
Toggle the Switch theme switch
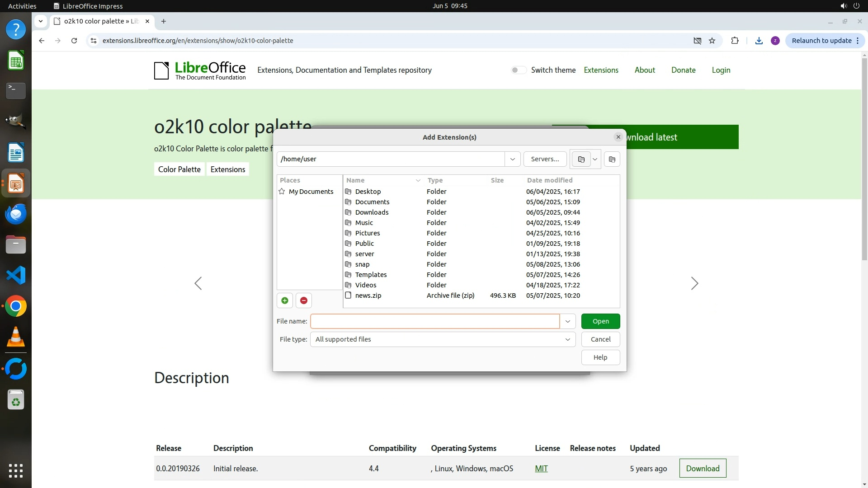[x=519, y=70]
